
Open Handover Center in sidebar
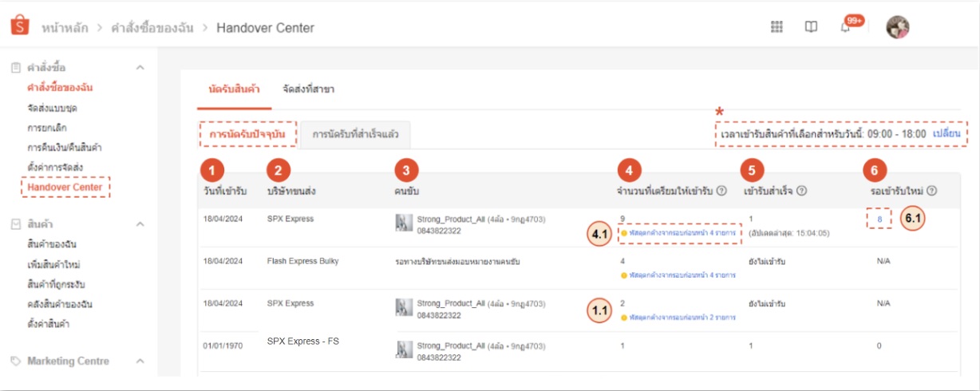(x=65, y=188)
